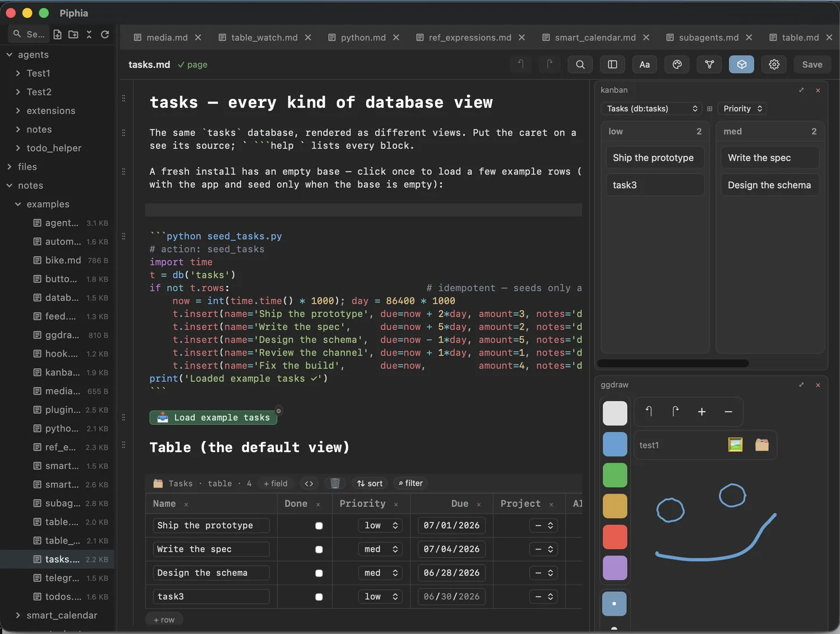Click the sidebar search field
The width and height of the screenshot is (840, 634).
[x=29, y=35]
